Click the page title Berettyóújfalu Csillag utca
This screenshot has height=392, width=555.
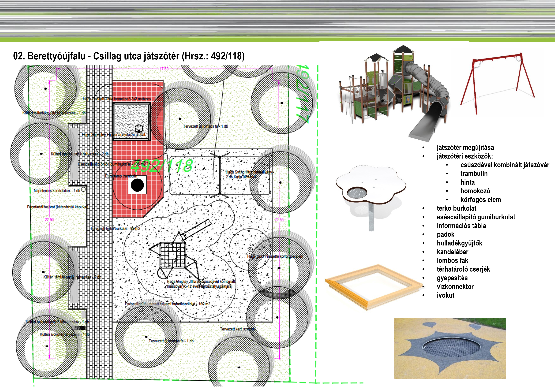click(129, 56)
